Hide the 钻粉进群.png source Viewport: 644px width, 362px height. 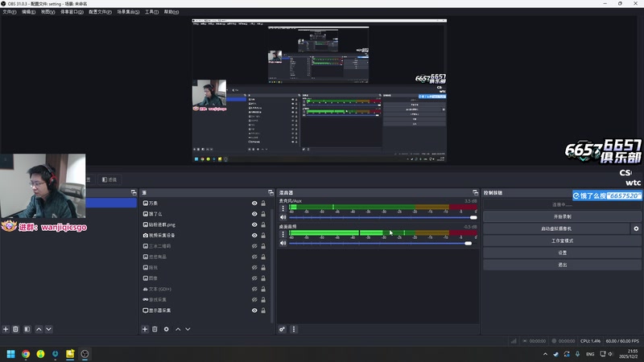point(254,224)
